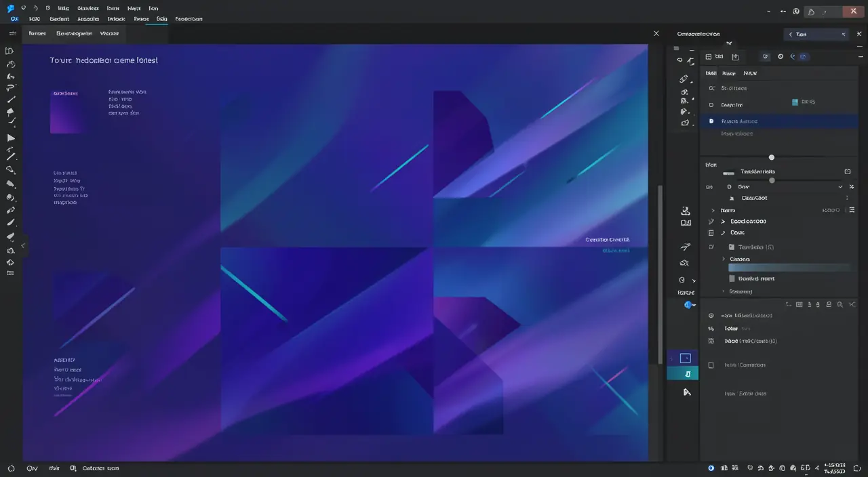Click the purple gradient square thumbnail on the canvas

(x=68, y=112)
